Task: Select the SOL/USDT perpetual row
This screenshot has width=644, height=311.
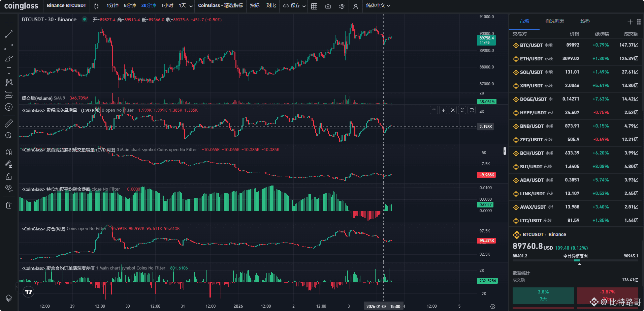Action: [576, 72]
